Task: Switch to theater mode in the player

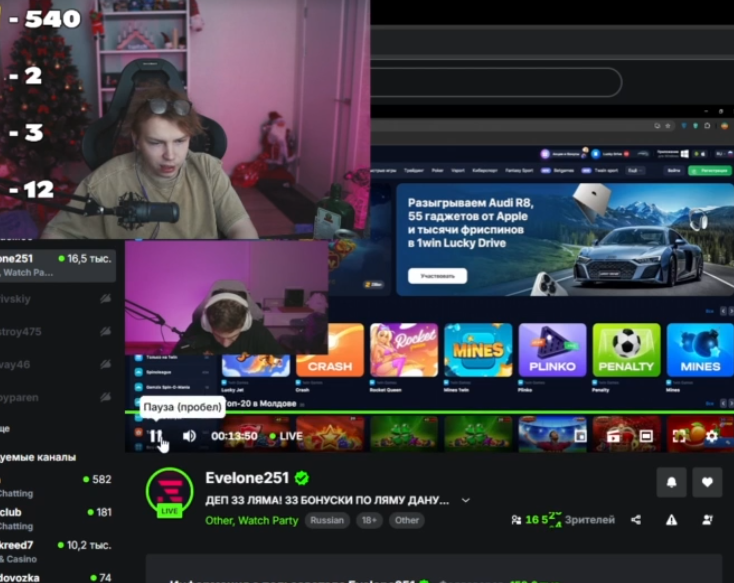Action: point(646,436)
